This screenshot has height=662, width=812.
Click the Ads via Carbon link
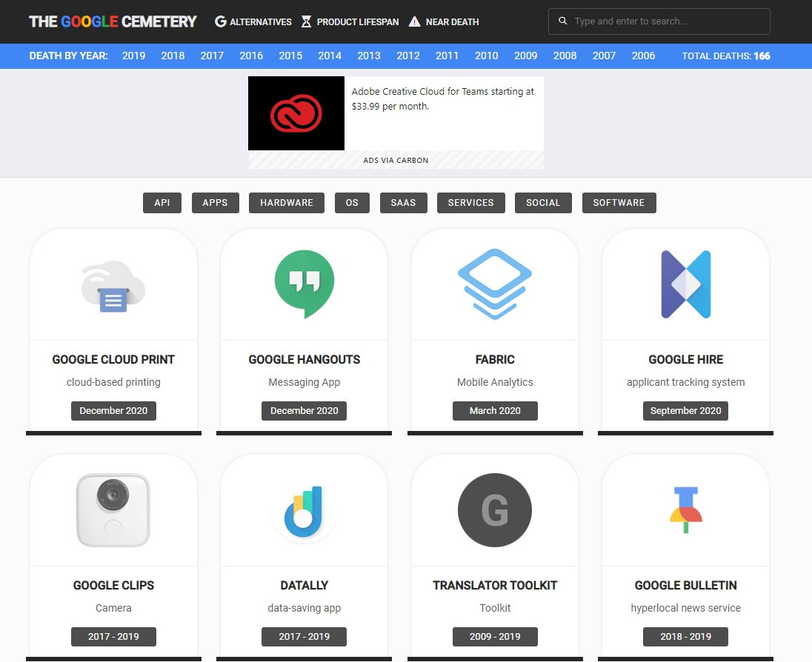coord(396,161)
